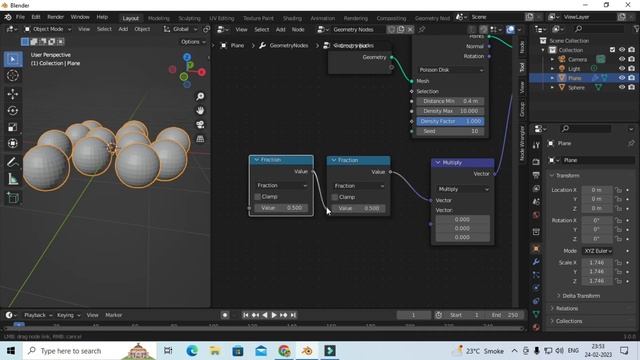
Task: Hide the Camera in the viewport
Action: pyautogui.click(x=622, y=60)
